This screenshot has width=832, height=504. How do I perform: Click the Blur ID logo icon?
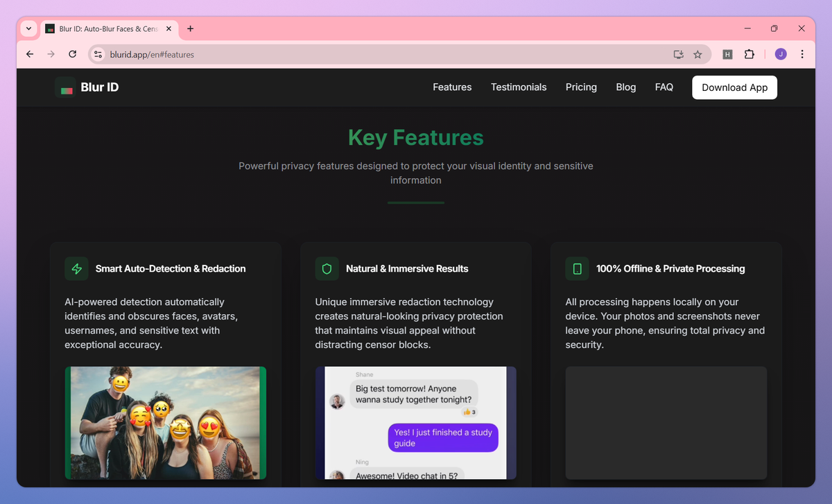[65, 87]
